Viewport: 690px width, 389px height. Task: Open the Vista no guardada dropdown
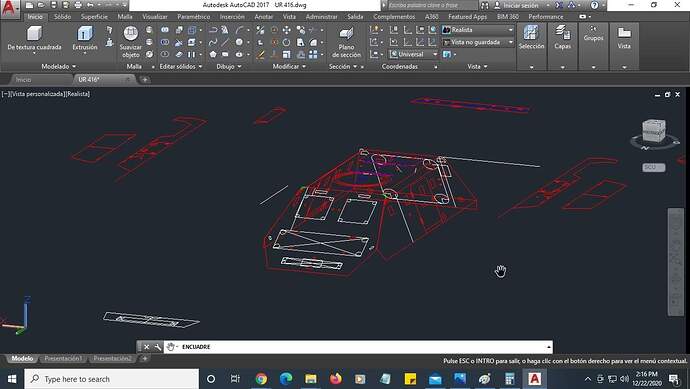[478, 42]
